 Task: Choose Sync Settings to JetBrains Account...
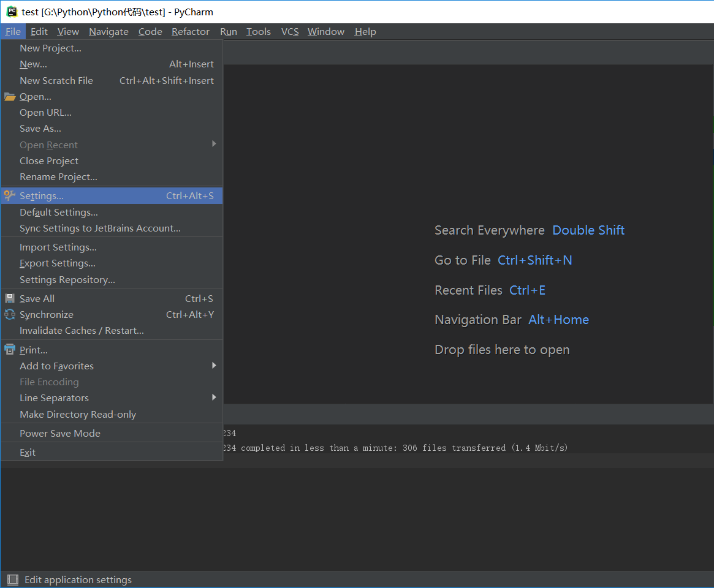click(112, 228)
